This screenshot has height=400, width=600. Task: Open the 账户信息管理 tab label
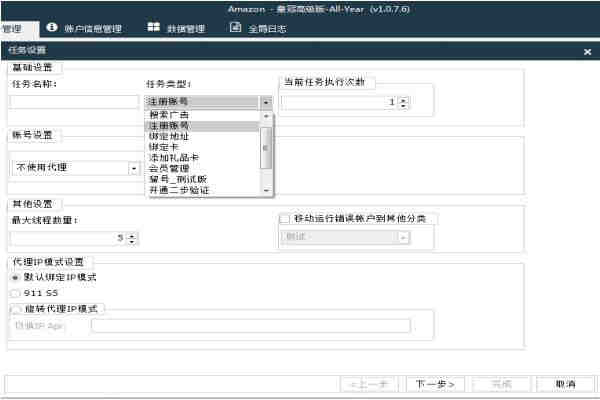[x=93, y=29]
